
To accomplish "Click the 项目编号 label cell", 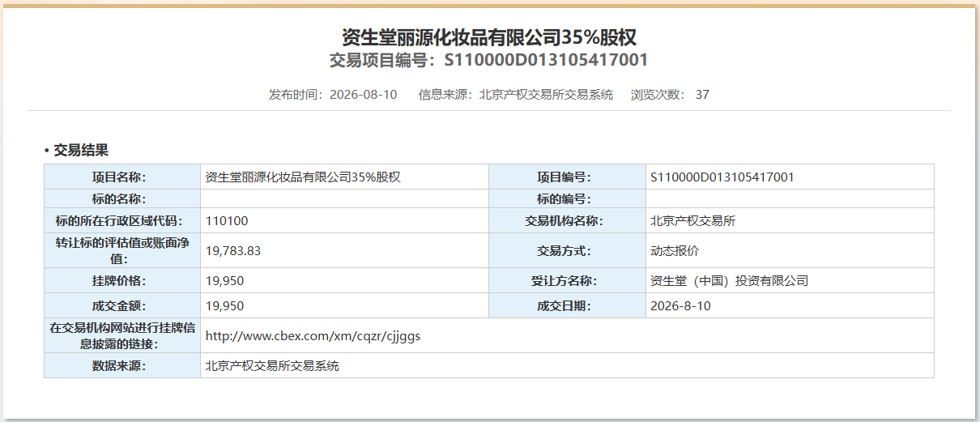I will 567,177.
